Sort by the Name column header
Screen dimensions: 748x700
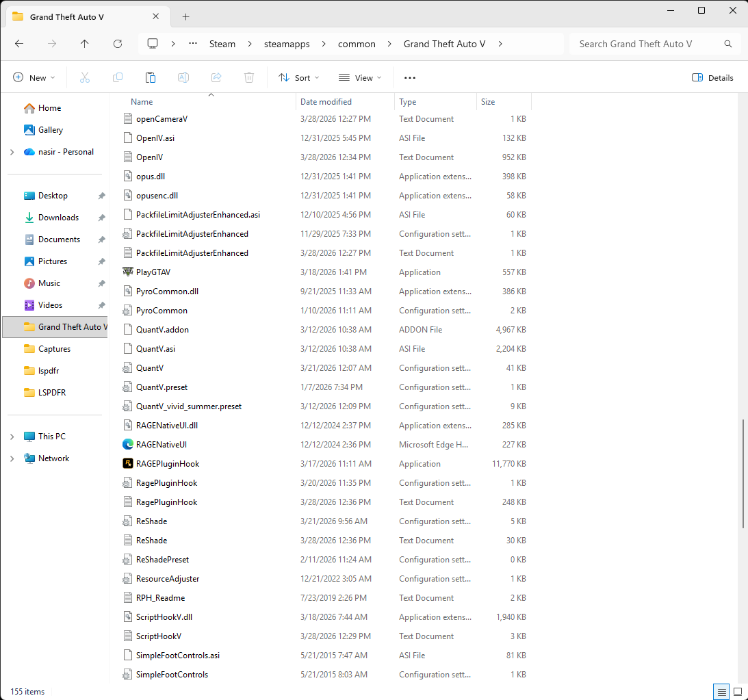coord(142,102)
